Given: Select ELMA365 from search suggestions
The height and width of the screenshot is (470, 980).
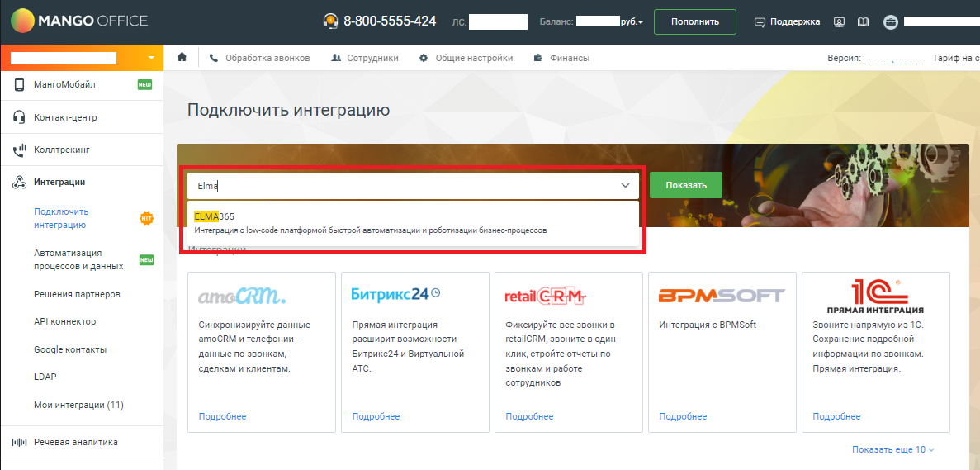Looking at the screenshot, I should (413, 223).
